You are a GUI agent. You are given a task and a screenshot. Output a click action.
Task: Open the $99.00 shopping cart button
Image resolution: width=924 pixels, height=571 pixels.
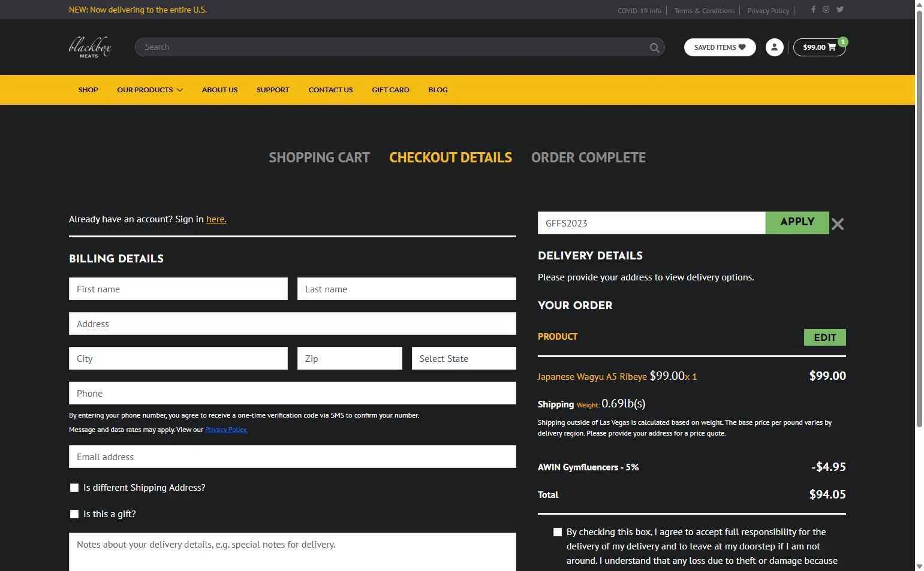pos(819,47)
